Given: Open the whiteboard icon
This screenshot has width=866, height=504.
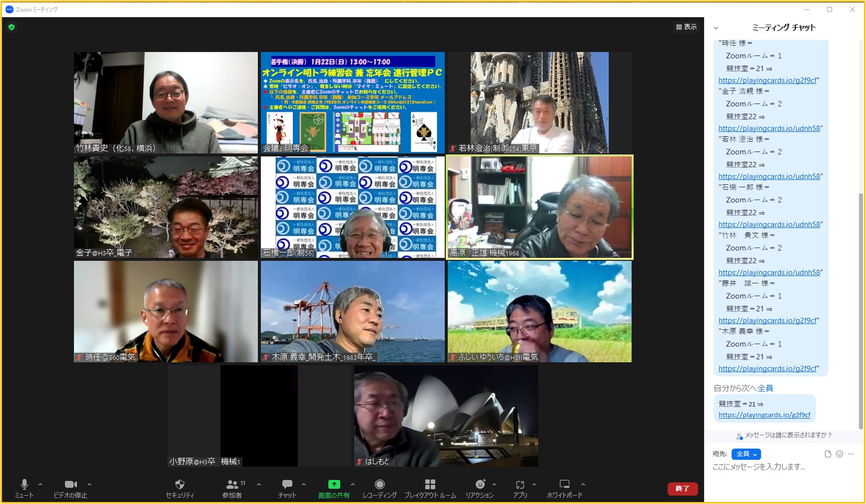Looking at the screenshot, I should pyautogui.click(x=565, y=488).
